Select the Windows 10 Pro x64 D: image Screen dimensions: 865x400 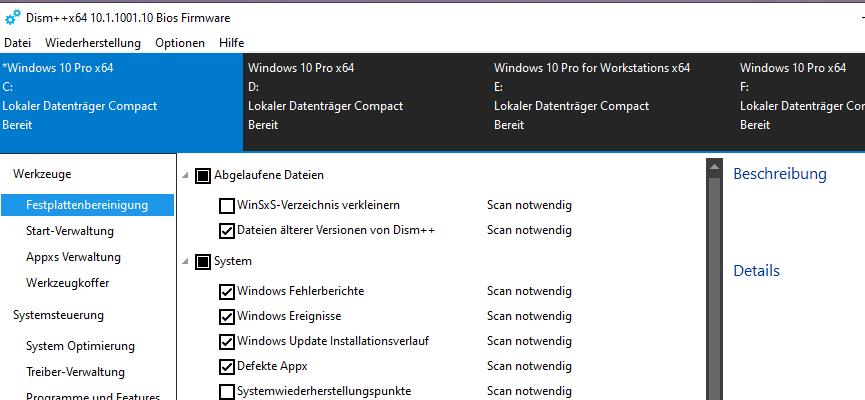pos(366,102)
